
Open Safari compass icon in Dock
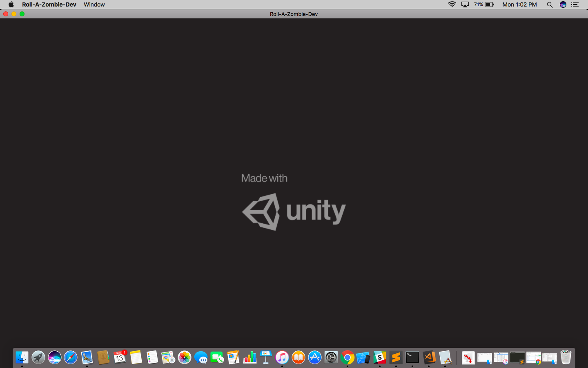click(x=71, y=357)
